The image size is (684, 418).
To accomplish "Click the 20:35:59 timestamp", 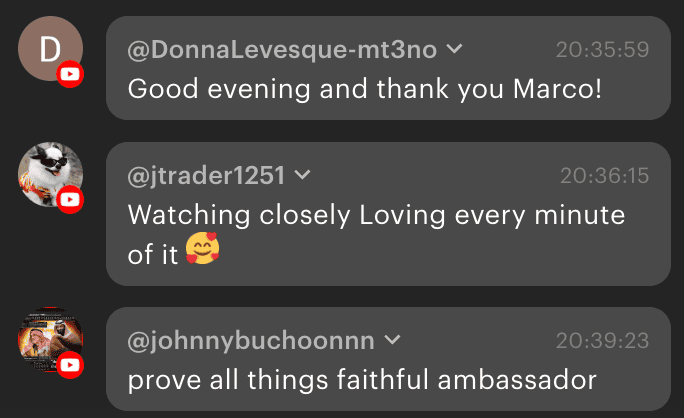I will tap(602, 49).
